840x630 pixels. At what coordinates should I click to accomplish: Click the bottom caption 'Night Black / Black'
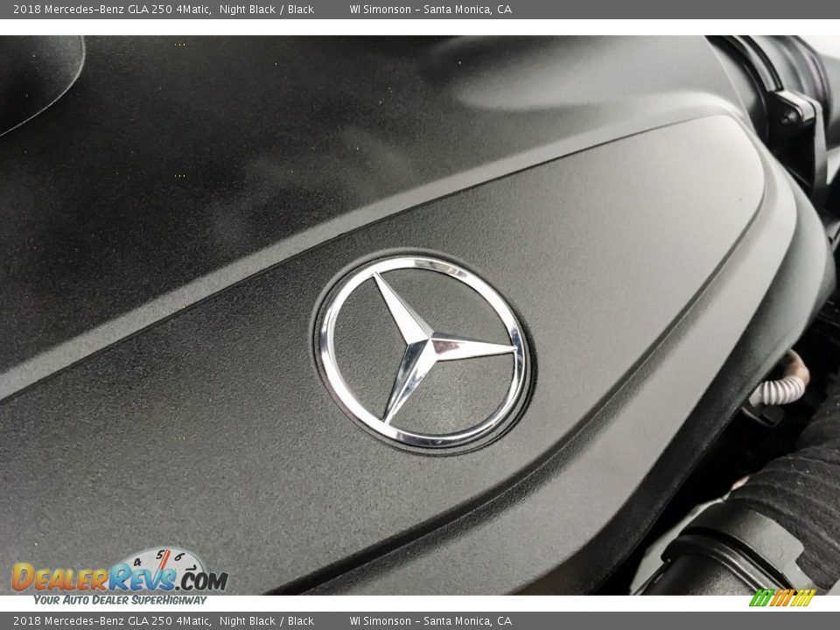pyautogui.click(x=266, y=621)
